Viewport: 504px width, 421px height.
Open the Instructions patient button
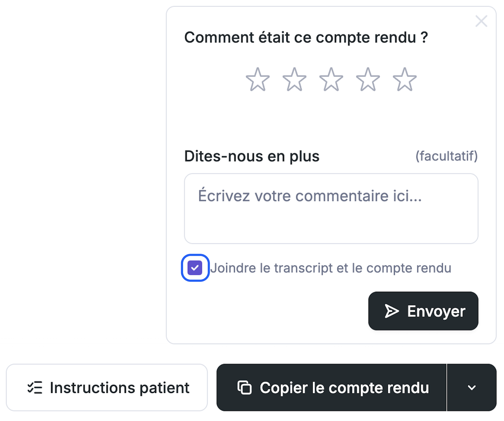coord(107,387)
